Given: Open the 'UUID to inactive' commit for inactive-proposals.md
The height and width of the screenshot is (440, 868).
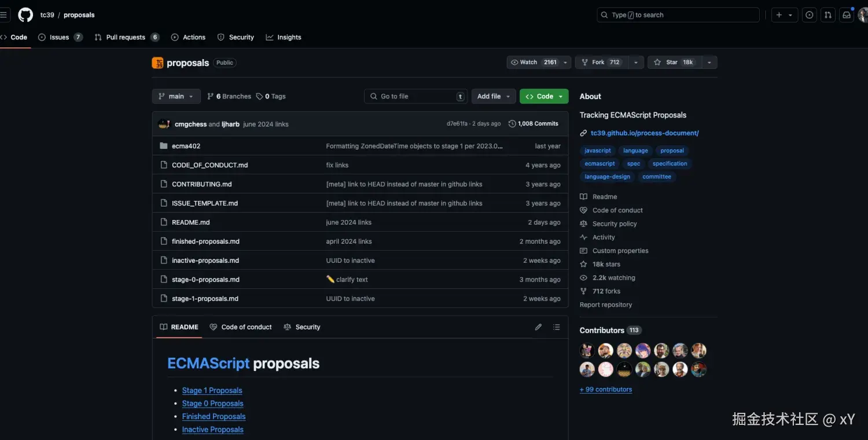Looking at the screenshot, I should click(350, 261).
